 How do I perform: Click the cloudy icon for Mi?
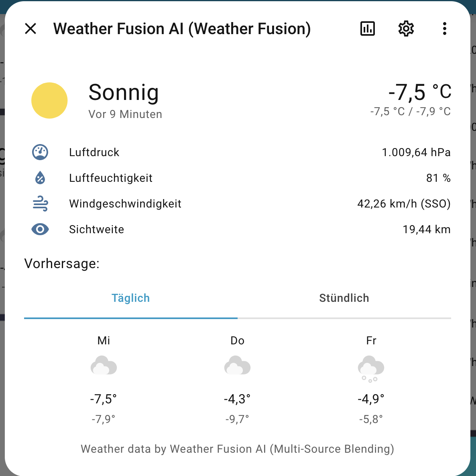pos(104,366)
